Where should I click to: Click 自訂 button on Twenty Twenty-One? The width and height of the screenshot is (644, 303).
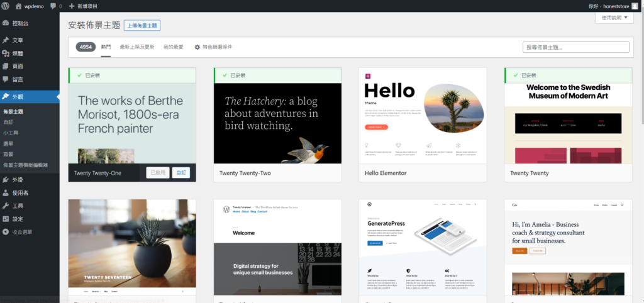(x=180, y=172)
